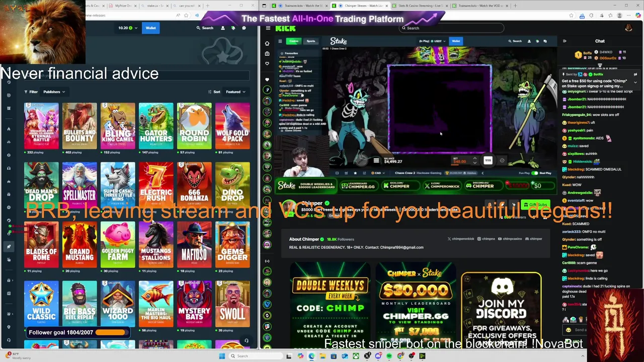Open the Electric Rush game tile

click(156, 186)
